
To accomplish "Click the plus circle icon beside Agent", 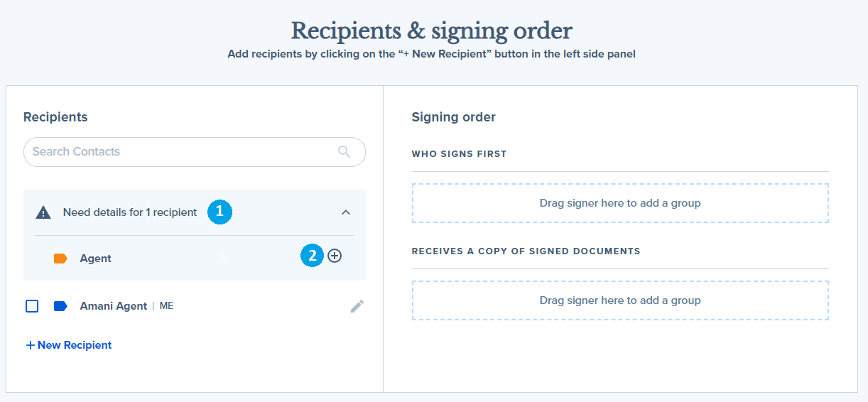I will (335, 256).
